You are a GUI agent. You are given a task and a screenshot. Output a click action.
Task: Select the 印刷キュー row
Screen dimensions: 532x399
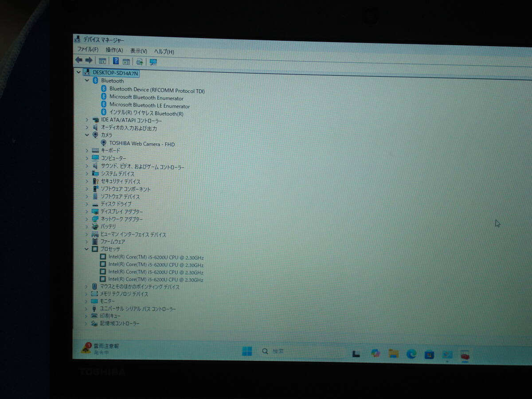[x=110, y=316]
